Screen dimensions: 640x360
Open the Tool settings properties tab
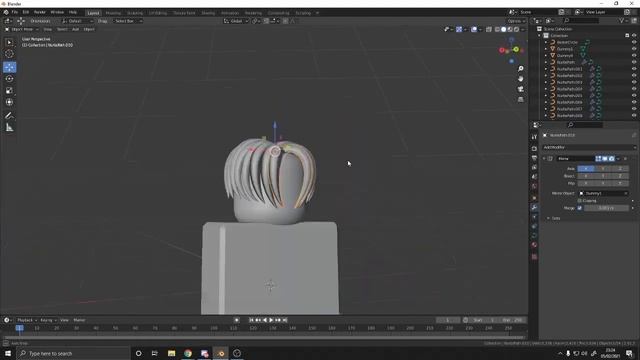point(534,137)
